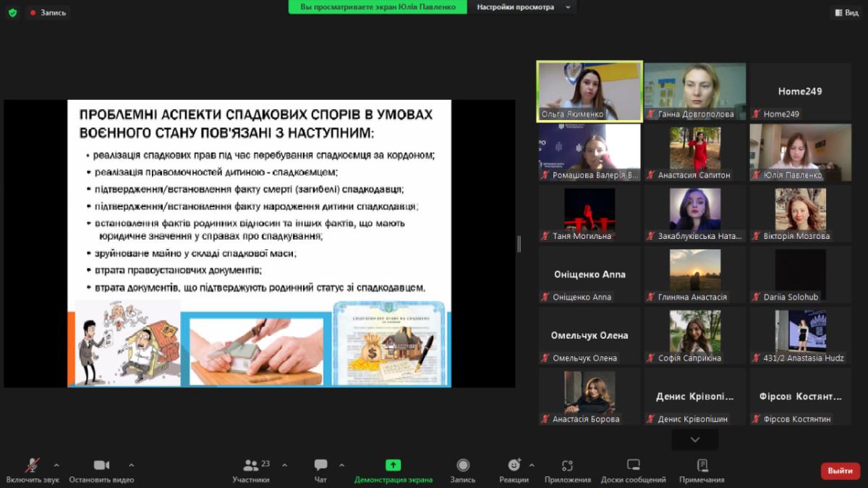The height and width of the screenshot is (488, 868).
Task: Open the Настройки просмотра dropdown
Action: tap(522, 7)
